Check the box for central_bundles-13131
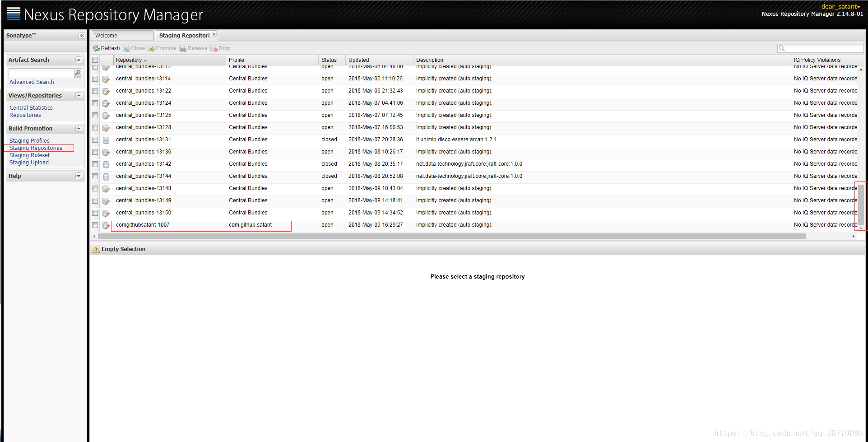Screen dimensions: 868x442 pos(95,140)
